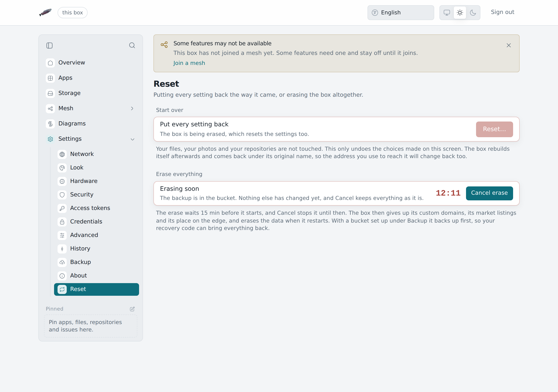Collapse the sidebar panel icon
The image size is (558, 392).
(x=49, y=46)
